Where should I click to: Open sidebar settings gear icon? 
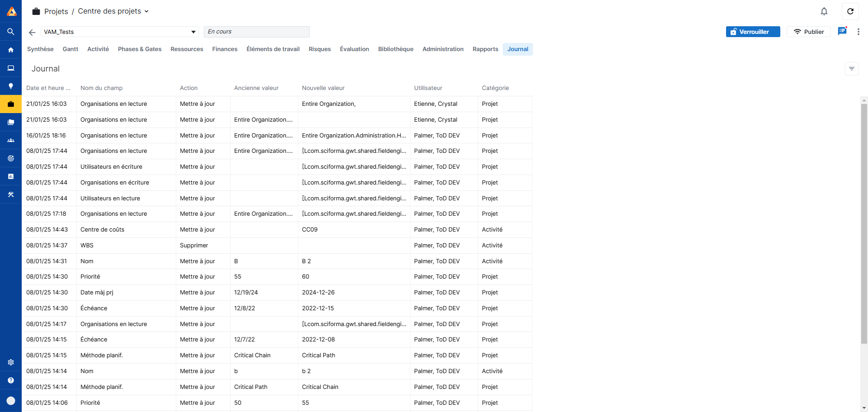pos(11,362)
